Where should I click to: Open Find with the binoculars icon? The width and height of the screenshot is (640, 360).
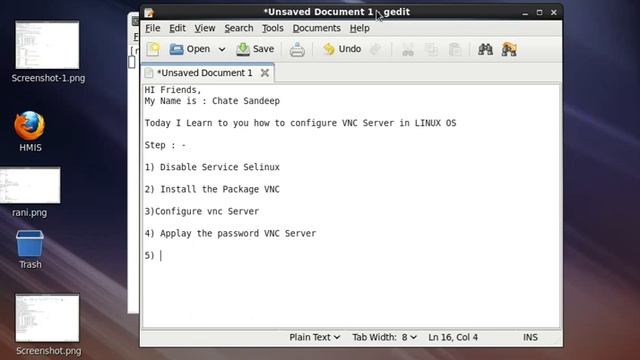(x=485, y=49)
